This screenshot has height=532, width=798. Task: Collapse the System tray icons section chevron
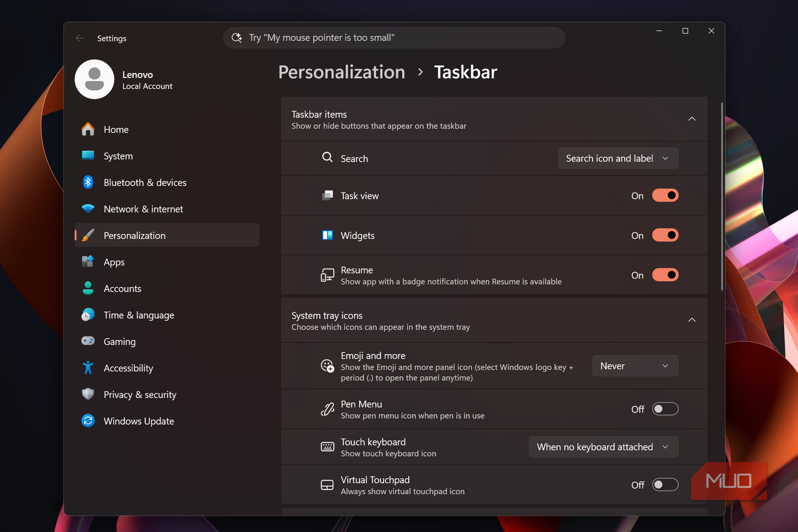click(x=692, y=320)
